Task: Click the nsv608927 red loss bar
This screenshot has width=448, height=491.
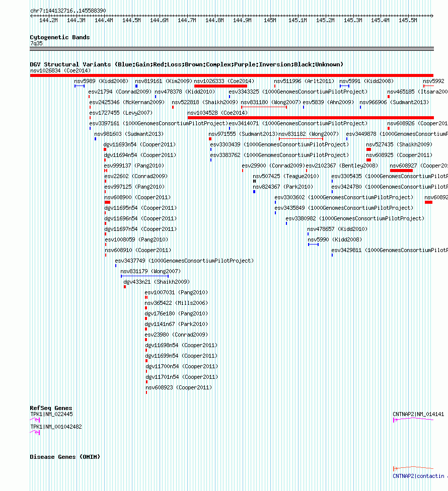Action: (401, 171)
